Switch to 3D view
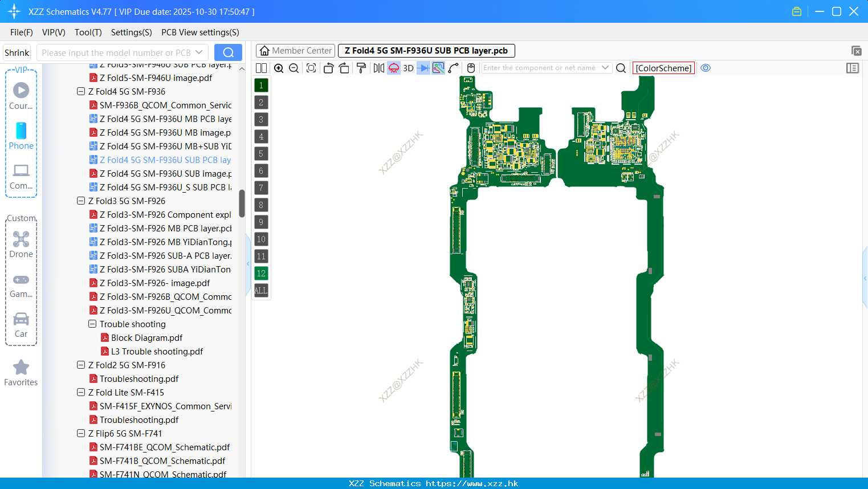This screenshot has width=868, height=489. pyautogui.click(x=408, y=68)
